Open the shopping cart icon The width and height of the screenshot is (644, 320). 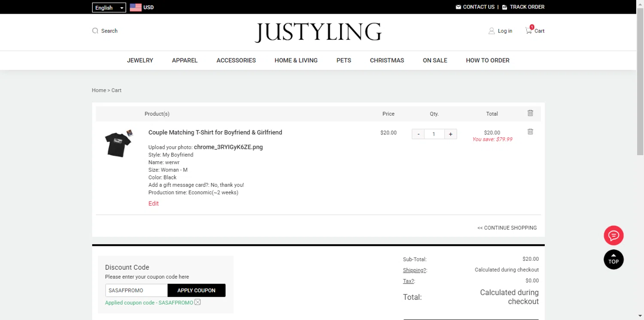tap(529, 30)
